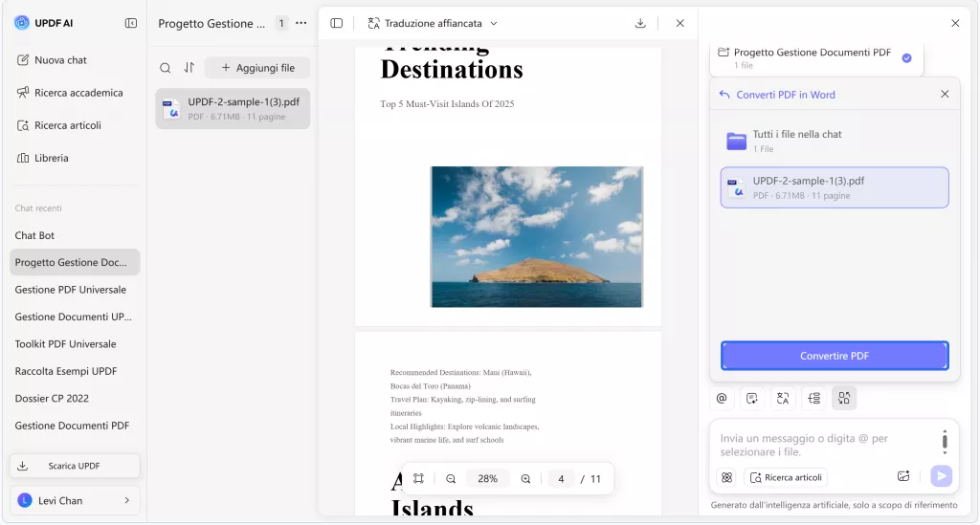Click the translate icon above message box
The height and width of the screenshot is (525, 980).
tap(783, 398)
